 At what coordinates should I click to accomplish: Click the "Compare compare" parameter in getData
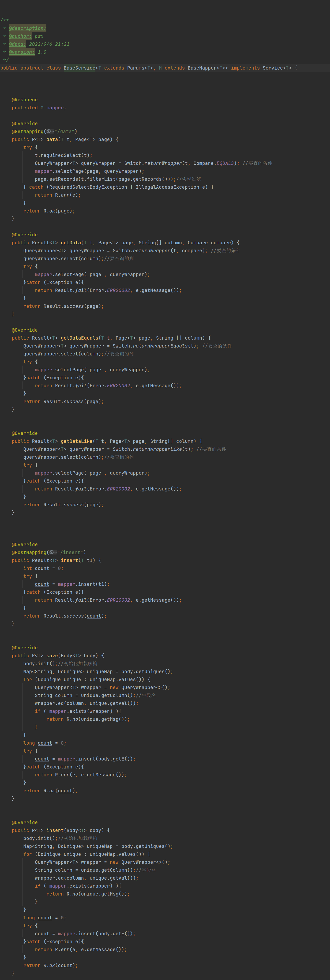click(x=210, y=243)
